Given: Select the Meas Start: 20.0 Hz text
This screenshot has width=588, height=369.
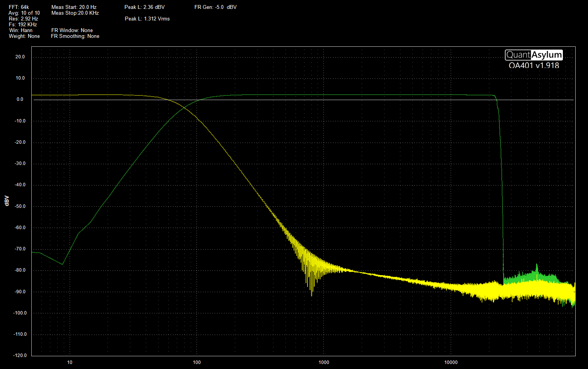Looking at the screenshot, I should tap(74, 7).
